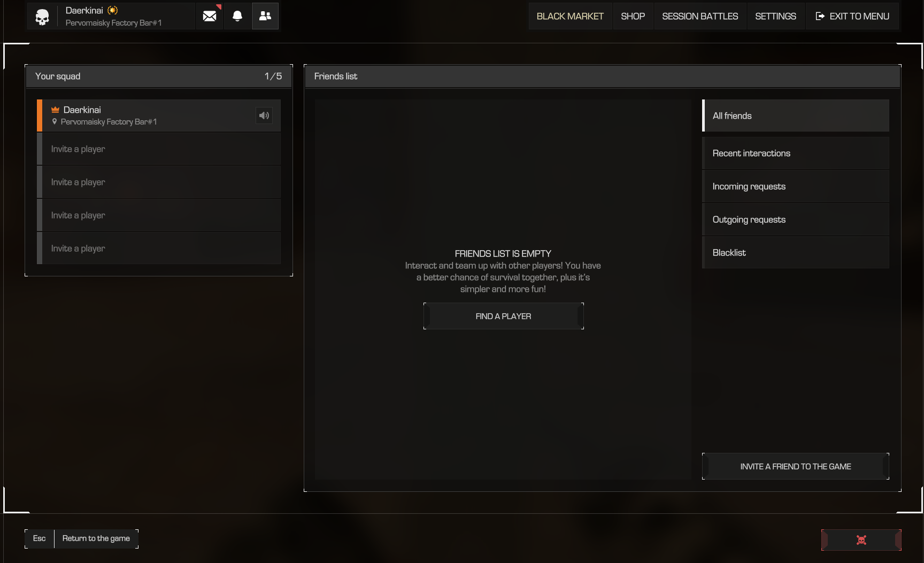This screenshot has width=924, height=563.
Task: Click the location pin in squad row
Action: point(54,122)
